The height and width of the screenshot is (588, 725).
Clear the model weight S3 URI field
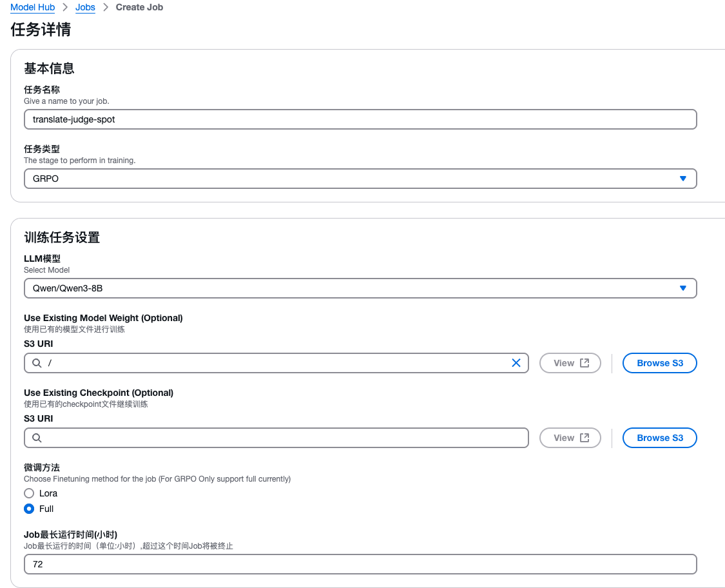click(516, 363)
